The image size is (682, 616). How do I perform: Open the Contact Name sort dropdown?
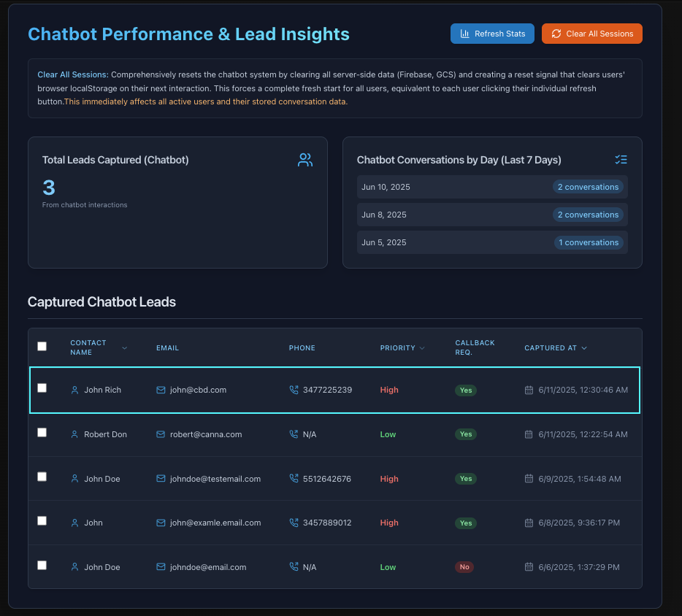point(124,348)
